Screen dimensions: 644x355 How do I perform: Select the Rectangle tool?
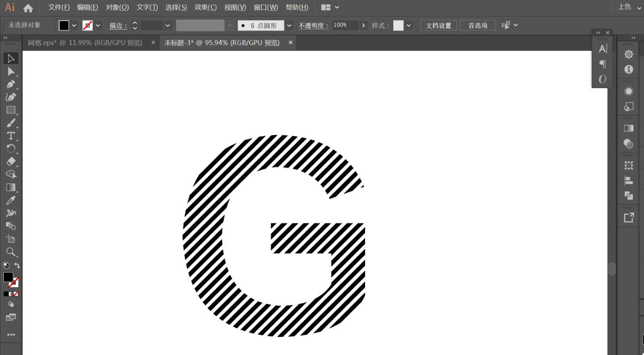(11, 110)
